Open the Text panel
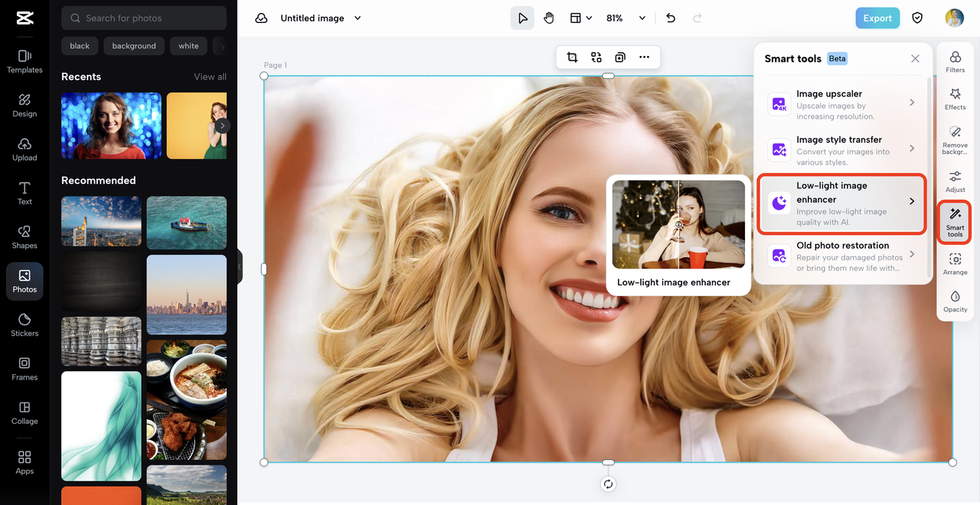 pos(24,194)
